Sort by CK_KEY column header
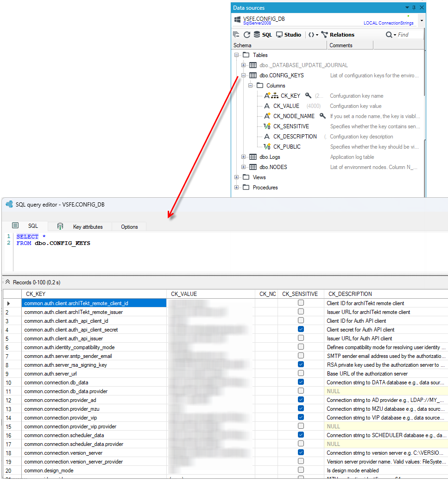 click(94, 294)
